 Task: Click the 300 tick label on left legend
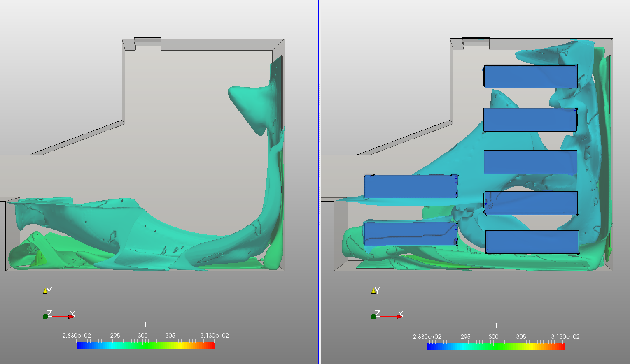click(143, 335)
